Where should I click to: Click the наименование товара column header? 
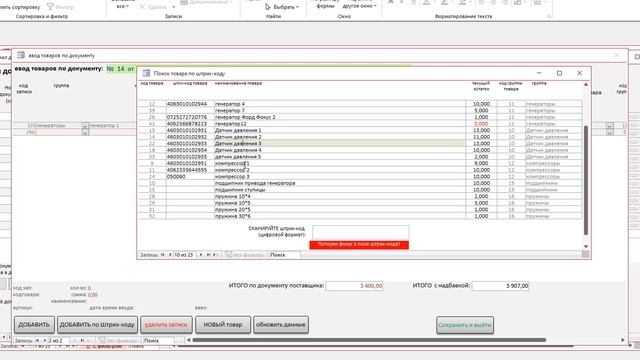point(238,83)
